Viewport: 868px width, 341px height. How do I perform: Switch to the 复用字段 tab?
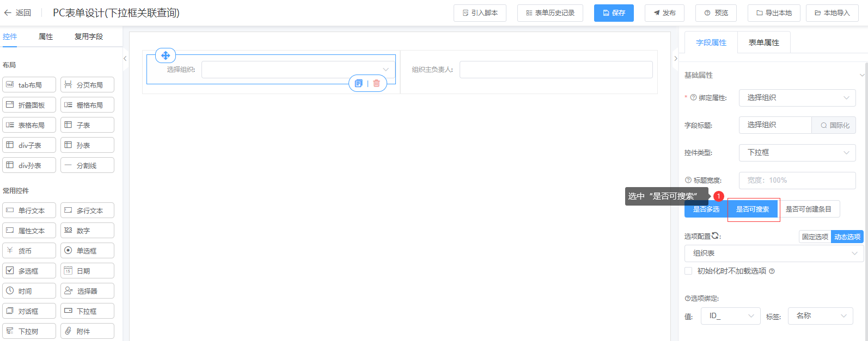tap(89, 36)
